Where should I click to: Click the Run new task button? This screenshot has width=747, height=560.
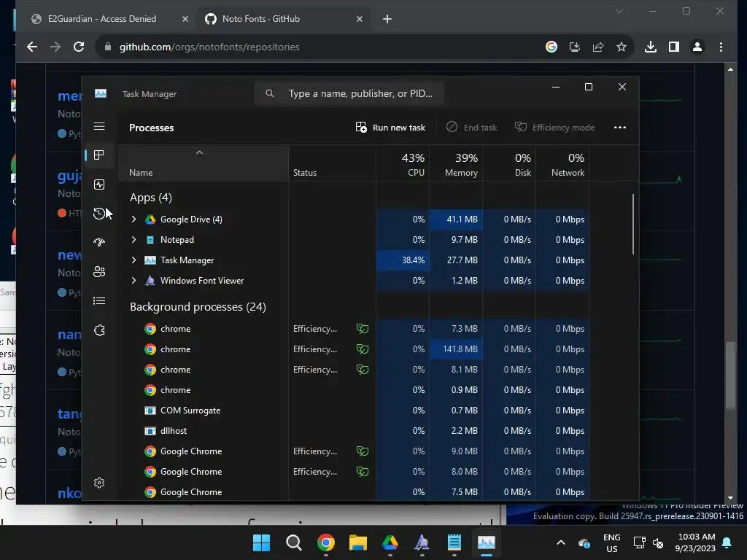point(390,127)
